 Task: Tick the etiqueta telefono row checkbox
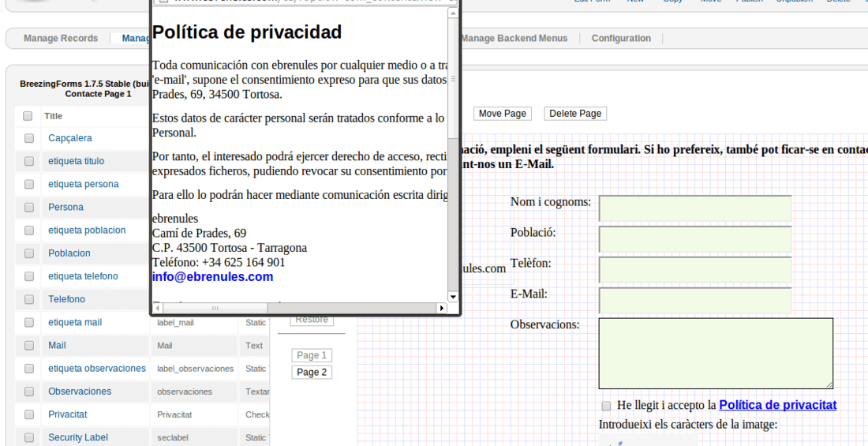28,276
